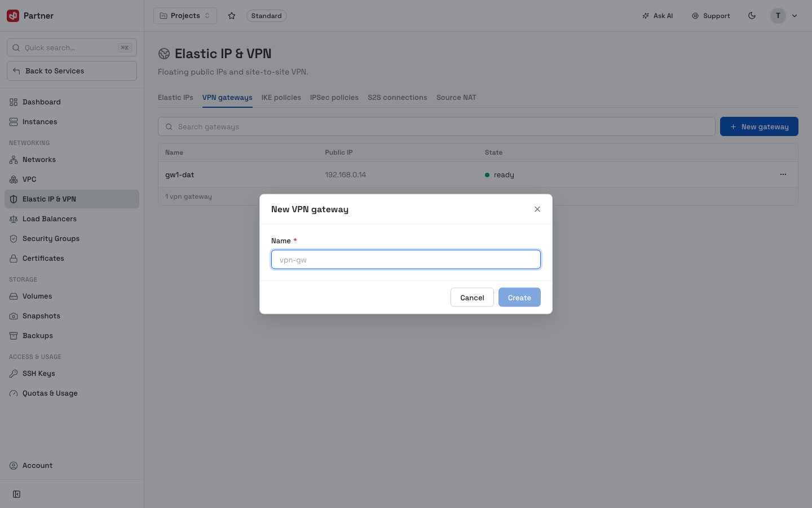This screenshot has height=508, width=812.
Task: Open Account settings in the sidebar
Action: [x=72, y=466]
